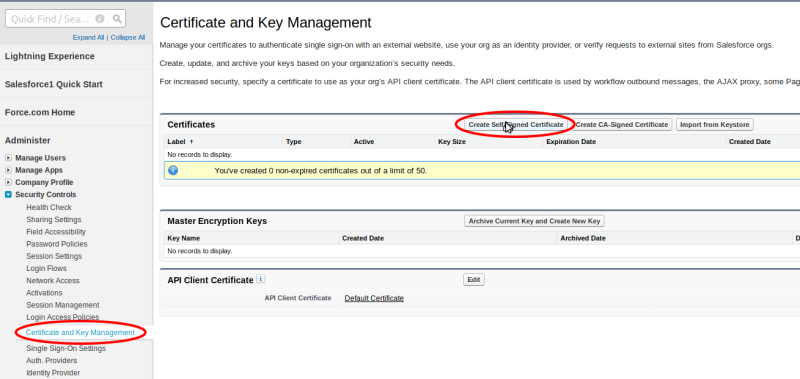Image resolution: width=800 pixels, height=379 pixels.
Task: Click the Archived Date column header
Action: coord(583,238)
